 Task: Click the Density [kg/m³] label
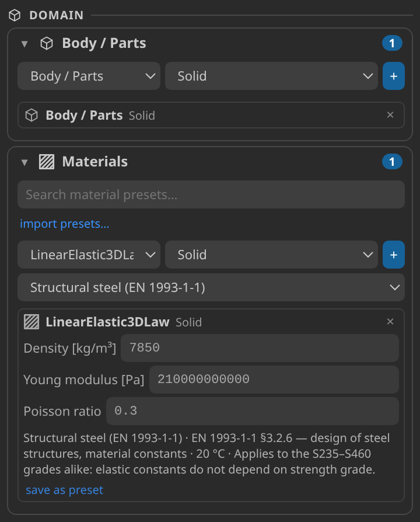[70, 348]
